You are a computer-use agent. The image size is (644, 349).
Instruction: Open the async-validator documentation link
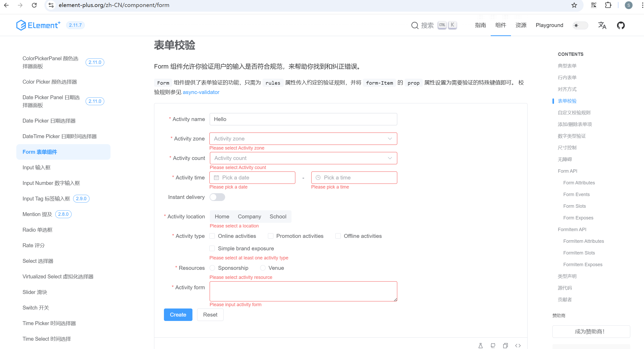[201, 92]
